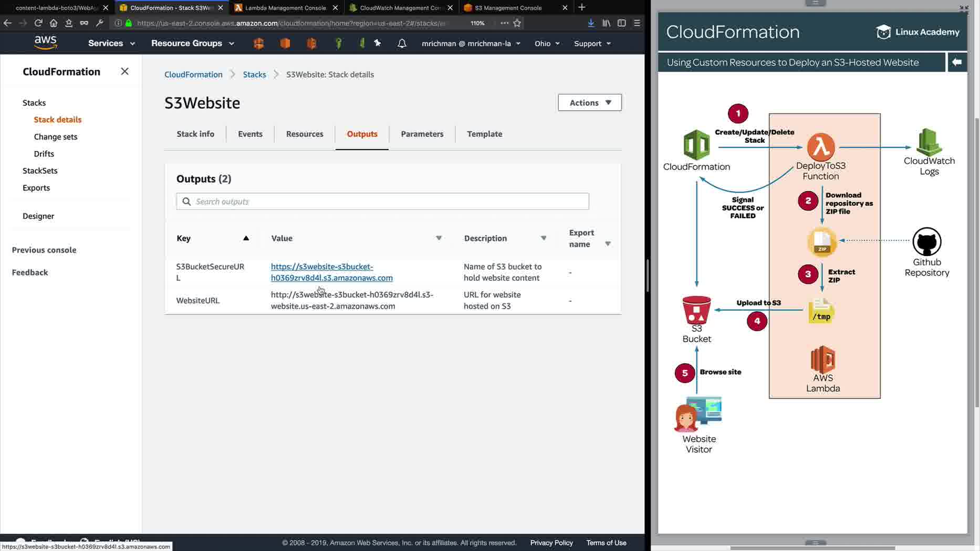
Task: Open Drifts in the sidebar
Action: click(44, 154)
